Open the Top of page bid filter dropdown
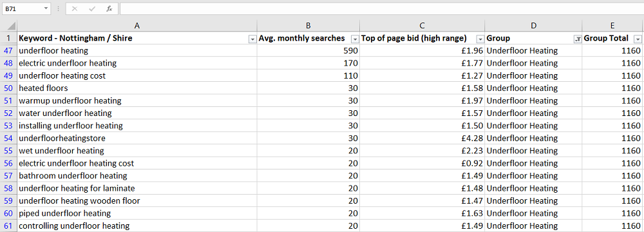The width and height of the screenshot is (644, 232). pyautogui.click(x=480, y=39)
